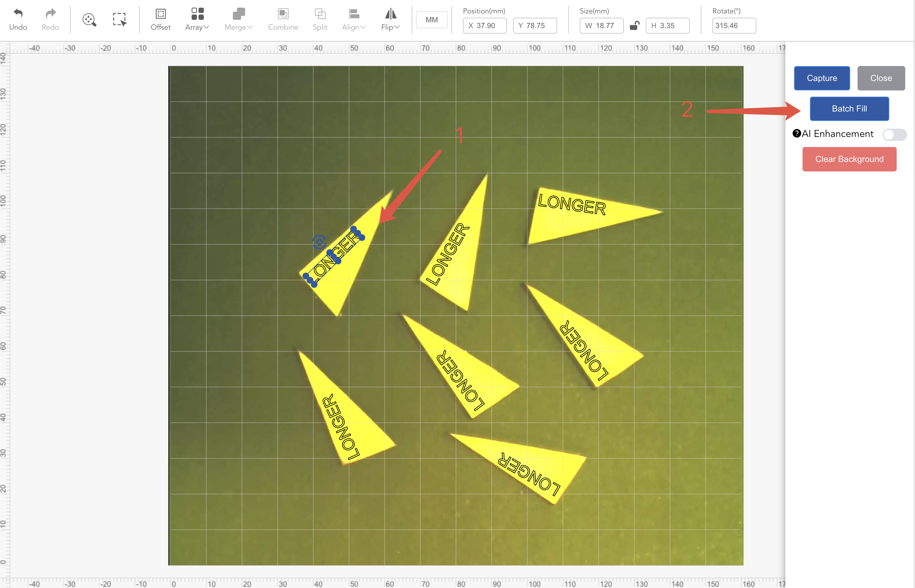
Task: Open the Offset tool
Action: 161,20
